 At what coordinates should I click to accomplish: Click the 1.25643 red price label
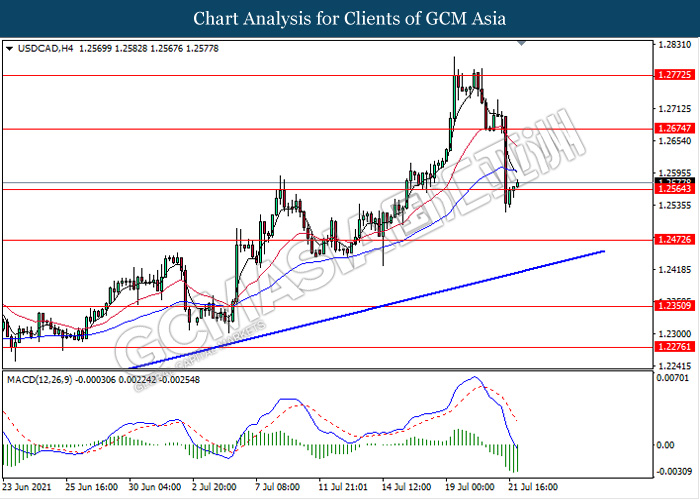[675, 189]
